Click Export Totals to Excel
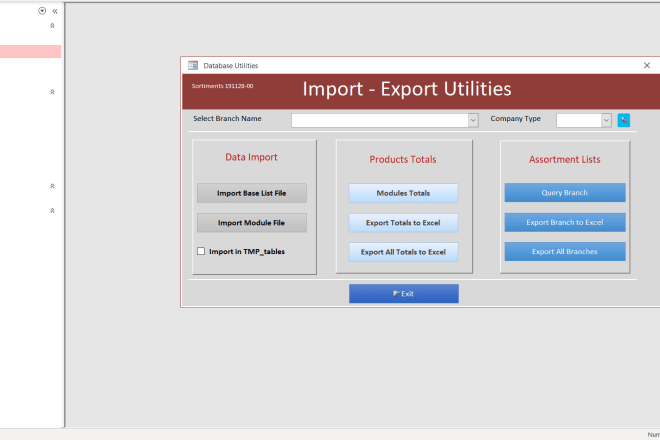Image resolution: width=660 pixels, height=440 pixels. (403, 223)
